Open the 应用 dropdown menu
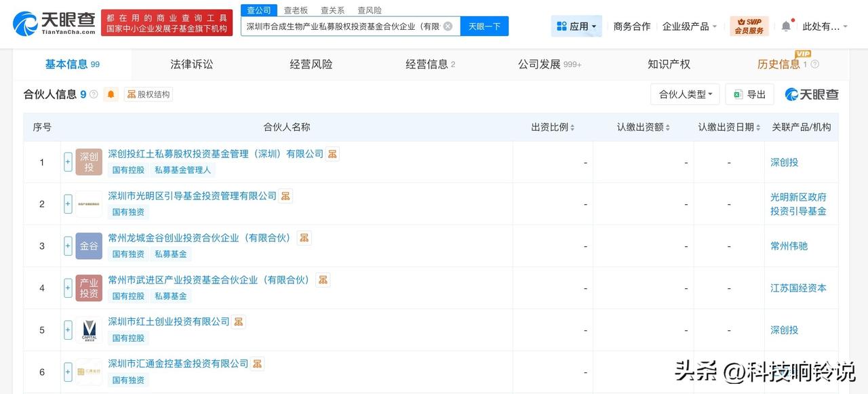This screenshot has height=394, width=868. 576,26
